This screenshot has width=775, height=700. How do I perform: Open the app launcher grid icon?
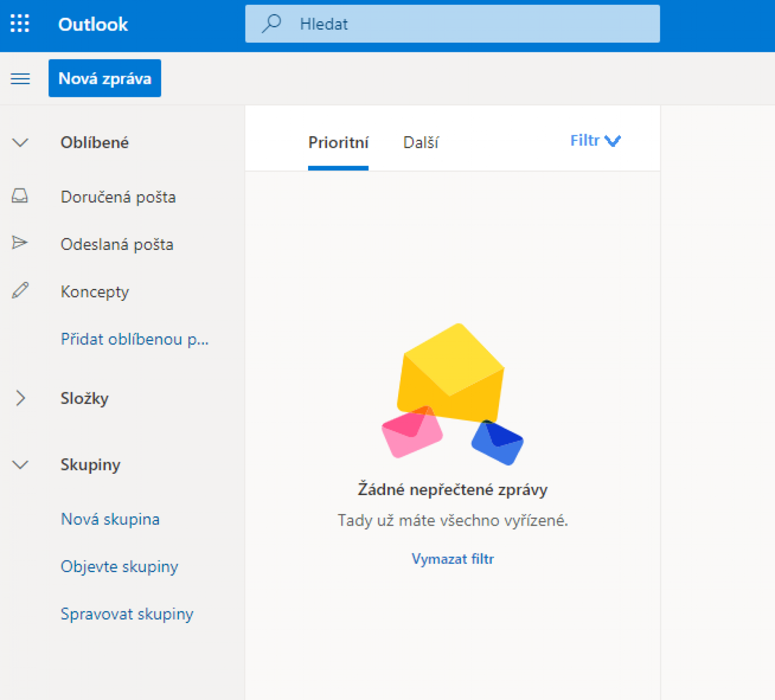(20, 23)
